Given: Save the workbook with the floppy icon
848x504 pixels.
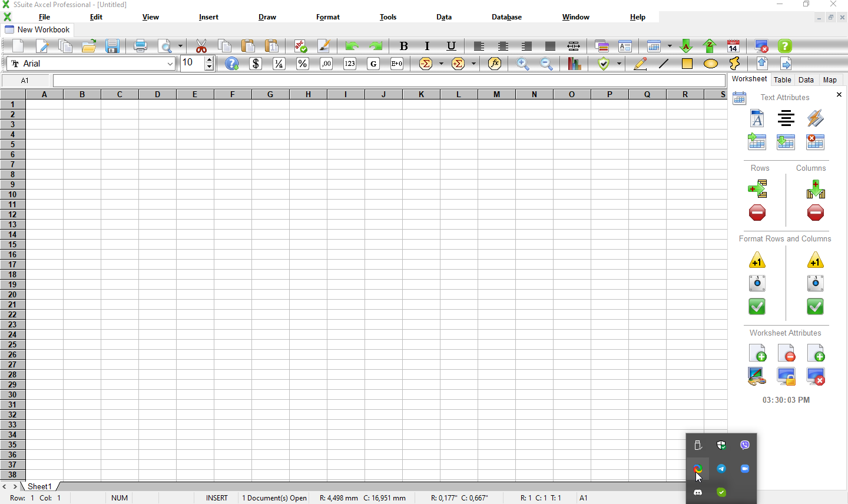Looking at the screenshot, I should coord(112,46).
